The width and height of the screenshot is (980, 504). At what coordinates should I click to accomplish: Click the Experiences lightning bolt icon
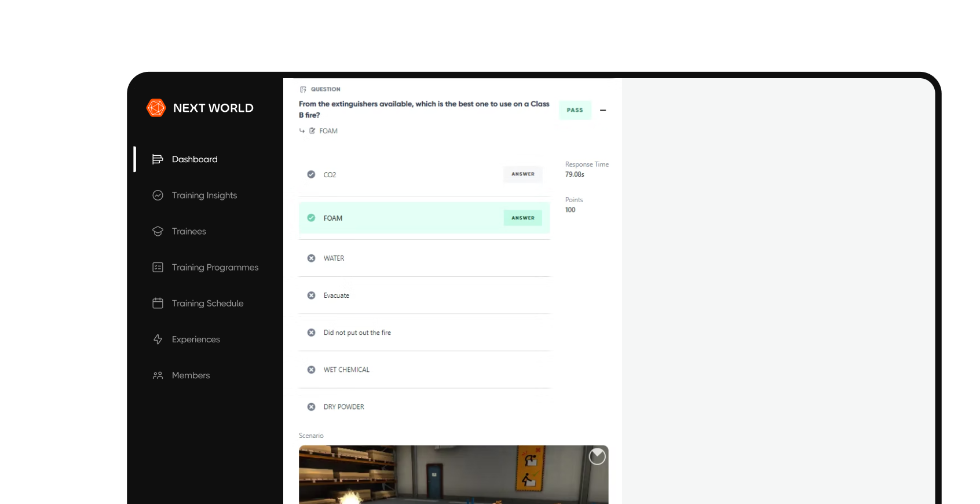tap(158, 339)
